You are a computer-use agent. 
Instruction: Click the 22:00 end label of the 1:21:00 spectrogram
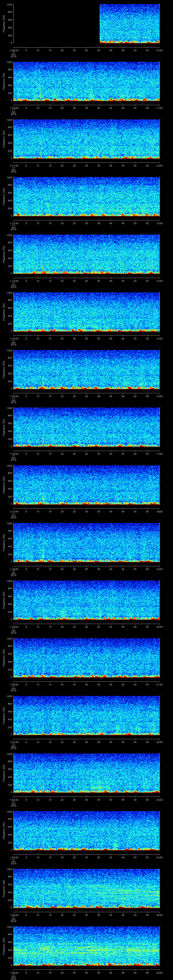pyautogui.click(x=159, y=742)
